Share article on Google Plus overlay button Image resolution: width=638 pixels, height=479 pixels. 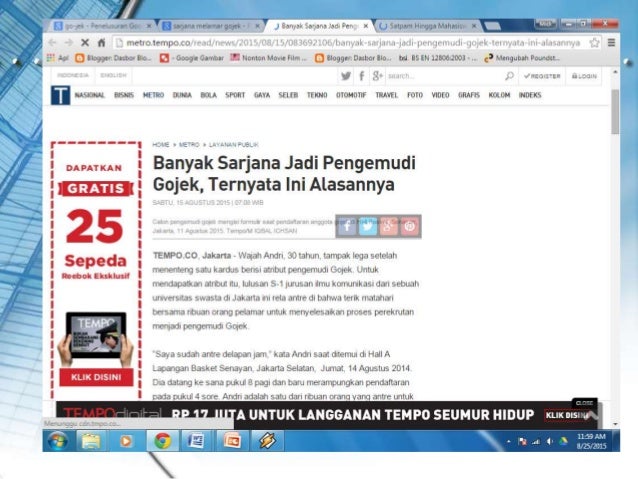point(389,226)
